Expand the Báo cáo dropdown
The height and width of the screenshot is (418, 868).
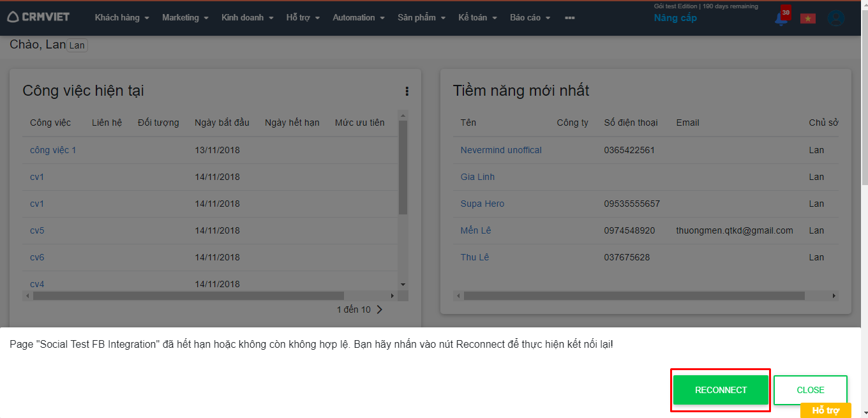[530, 18]
